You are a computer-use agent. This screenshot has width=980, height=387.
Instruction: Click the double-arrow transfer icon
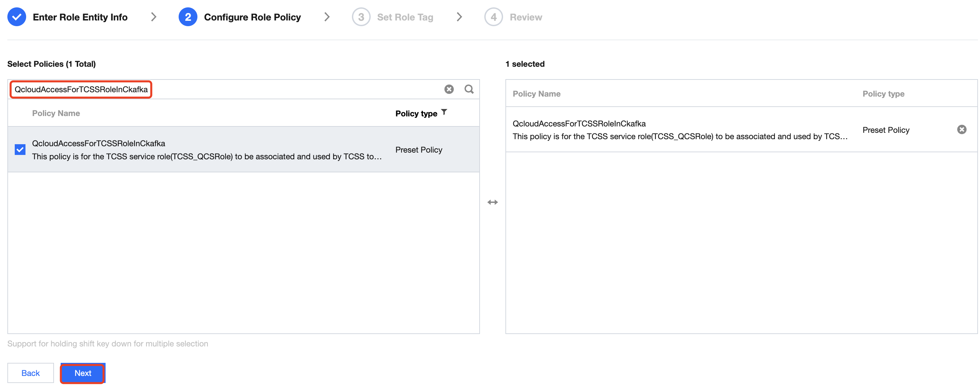(x=492, y=202)
